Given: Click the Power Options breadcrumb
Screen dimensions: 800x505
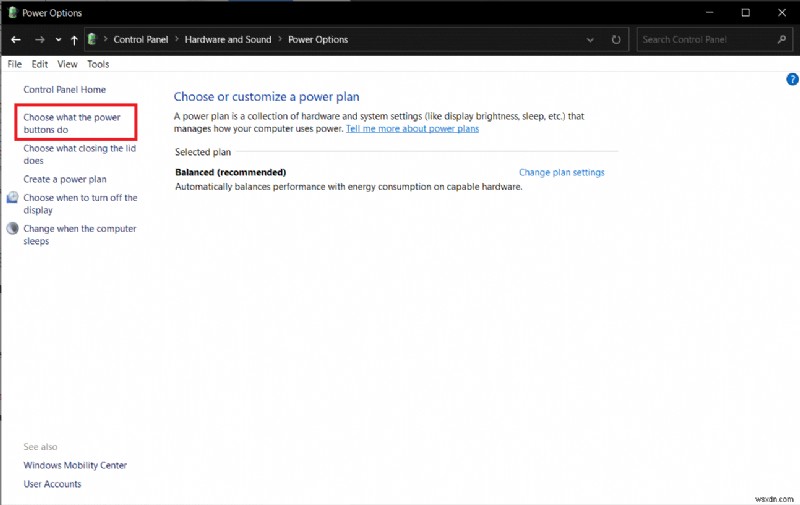Looking at the screenshot, I should pyautogui.click(x=318, y=40).
